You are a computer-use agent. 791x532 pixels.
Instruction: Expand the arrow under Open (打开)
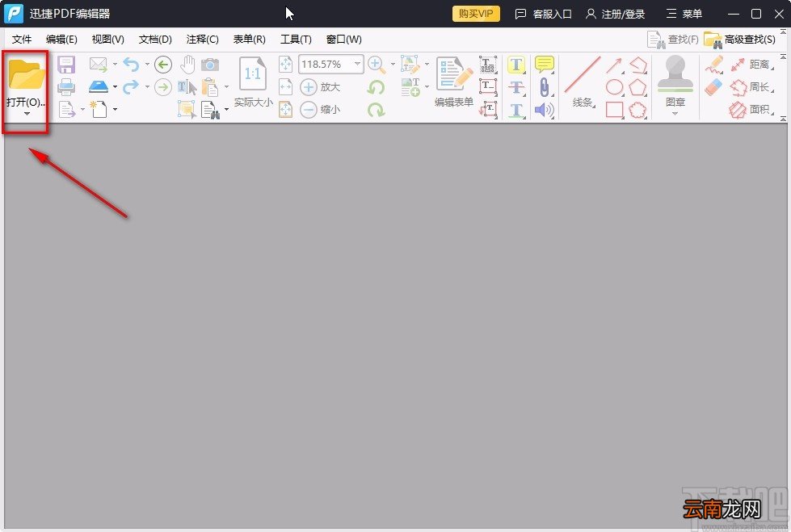pos(27,114)
